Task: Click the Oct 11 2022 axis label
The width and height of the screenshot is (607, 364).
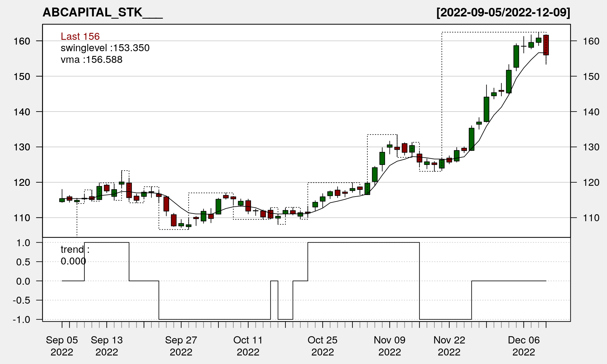Action: click(x=248, y=346)
